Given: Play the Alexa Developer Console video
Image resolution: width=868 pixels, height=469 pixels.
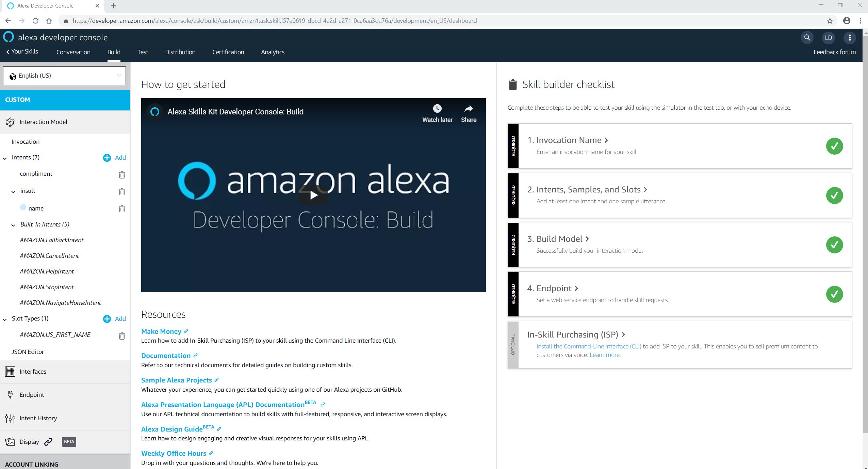Looking at the screenshot, I should click(313, 195).
